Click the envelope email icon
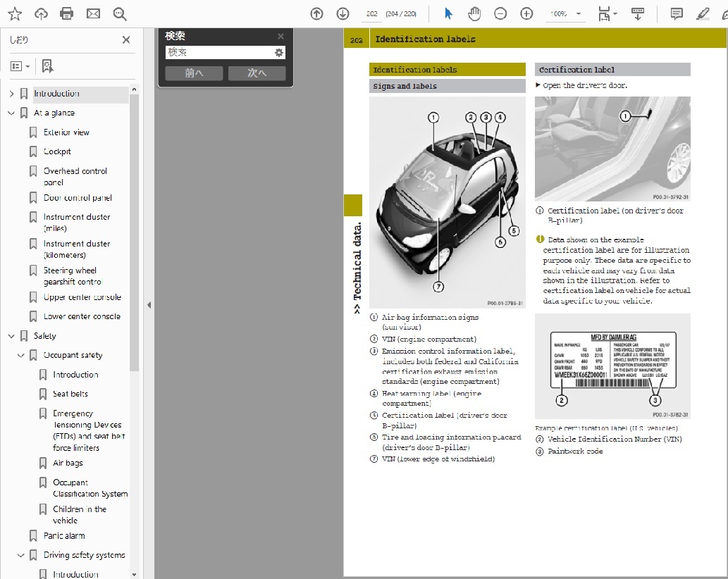This screenshot has width=728, height=579. [x=93, y=13]
